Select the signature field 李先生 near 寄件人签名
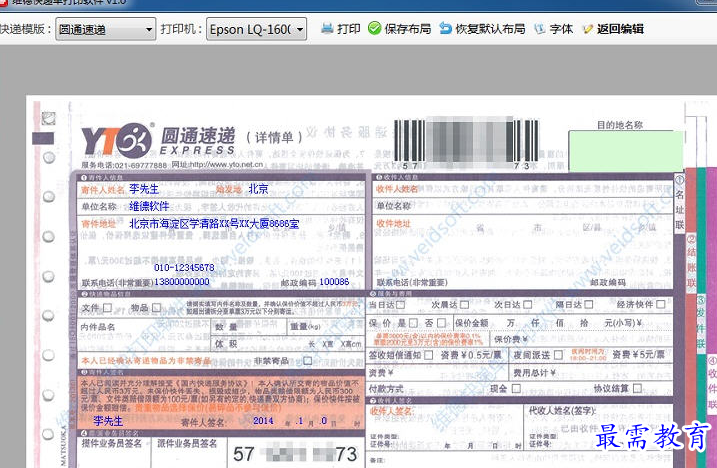The width and height of the screenshot is (717, 468). 108,421
